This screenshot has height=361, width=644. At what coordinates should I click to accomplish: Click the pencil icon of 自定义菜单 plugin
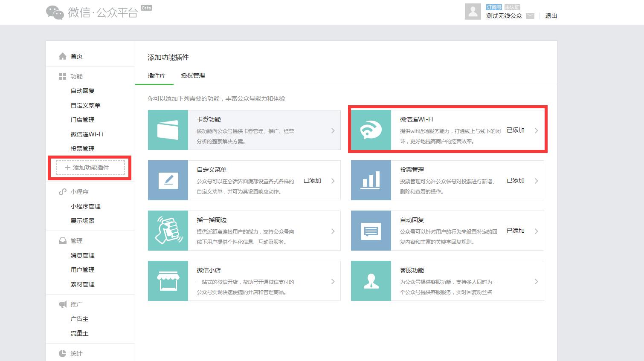168,180
